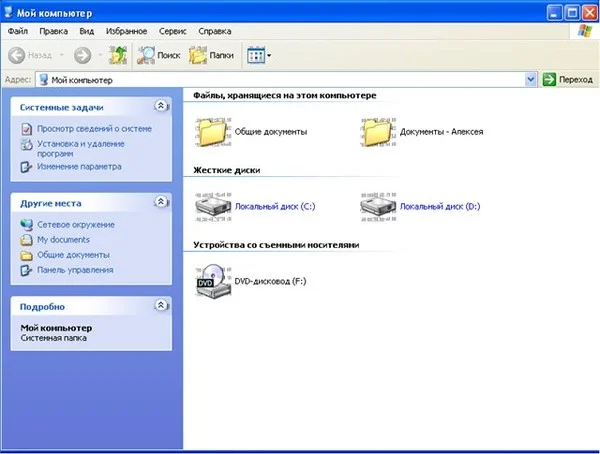600x454 pixels.
Task: Open Сетевое окружение link
Action: 76,225
